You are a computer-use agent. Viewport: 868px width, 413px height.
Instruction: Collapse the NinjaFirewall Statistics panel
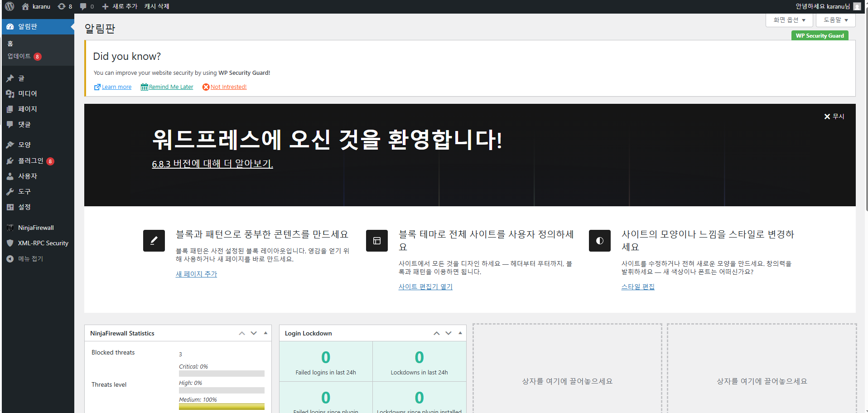point(265,333)
